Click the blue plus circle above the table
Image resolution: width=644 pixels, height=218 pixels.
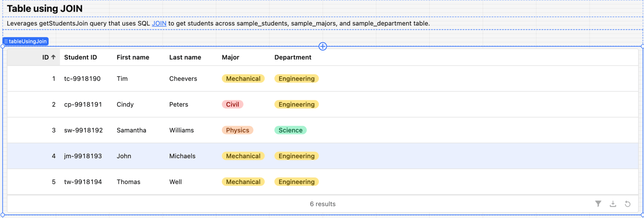tap(323, 46)
